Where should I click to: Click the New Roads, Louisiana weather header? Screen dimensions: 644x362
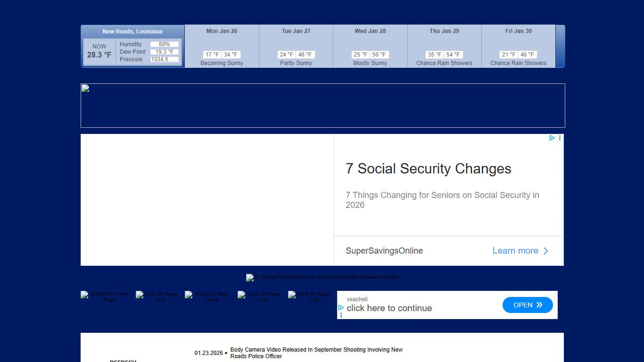point(132,32)
